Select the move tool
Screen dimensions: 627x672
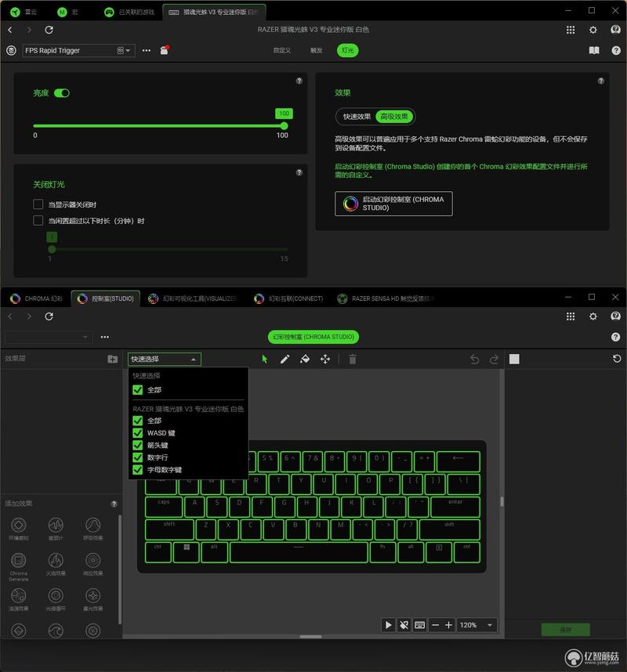click(325, 359)
